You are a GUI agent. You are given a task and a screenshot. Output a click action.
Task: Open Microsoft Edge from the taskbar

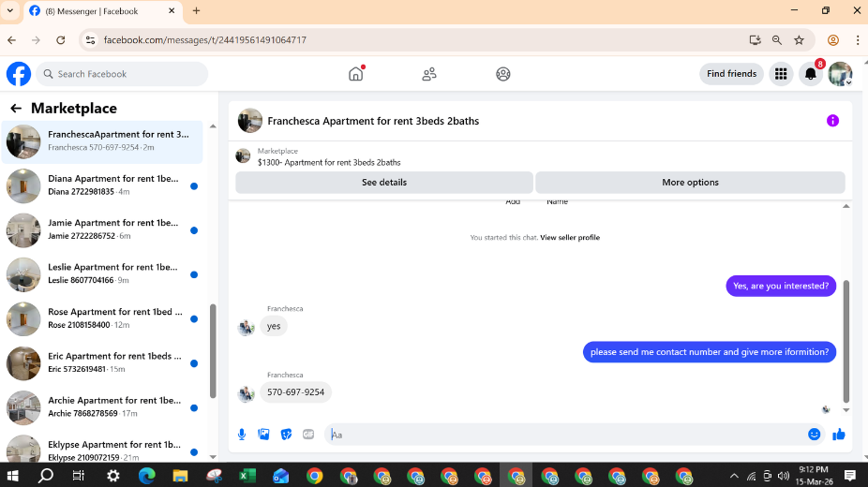click(146, 476)
